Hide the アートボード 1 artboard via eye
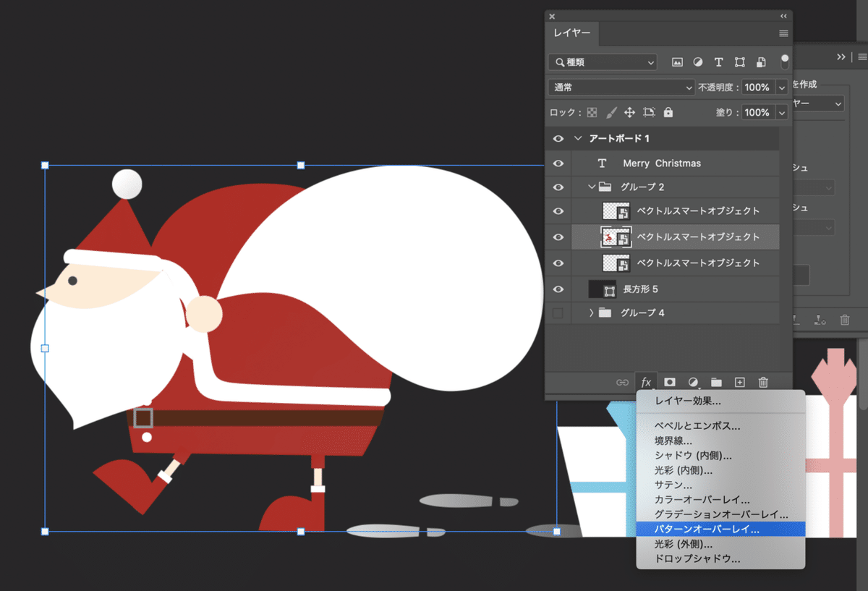This screenshot has height=591, width=868. (x=558, y=138)
